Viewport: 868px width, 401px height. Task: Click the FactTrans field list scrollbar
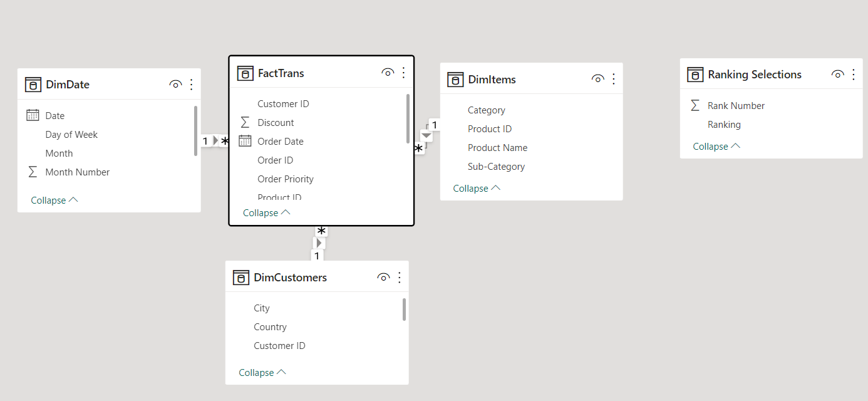click(x=408, y=118)
